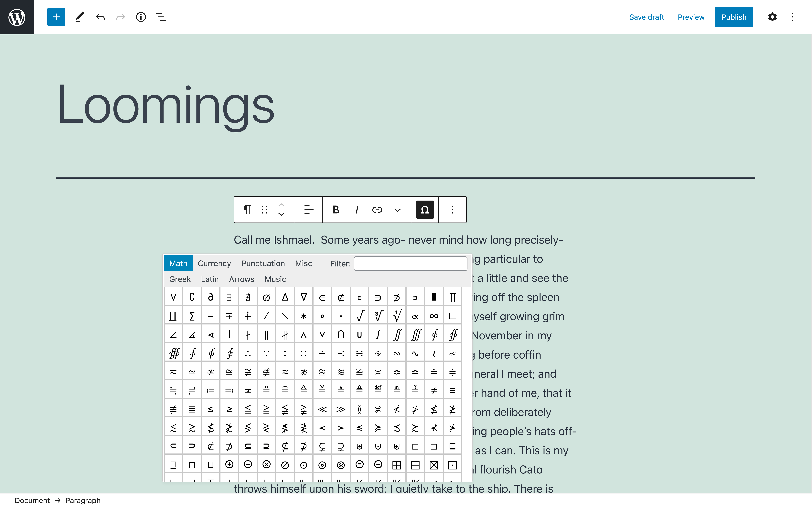Click the Publish button
Screen dimensions: 812x507
733,17
